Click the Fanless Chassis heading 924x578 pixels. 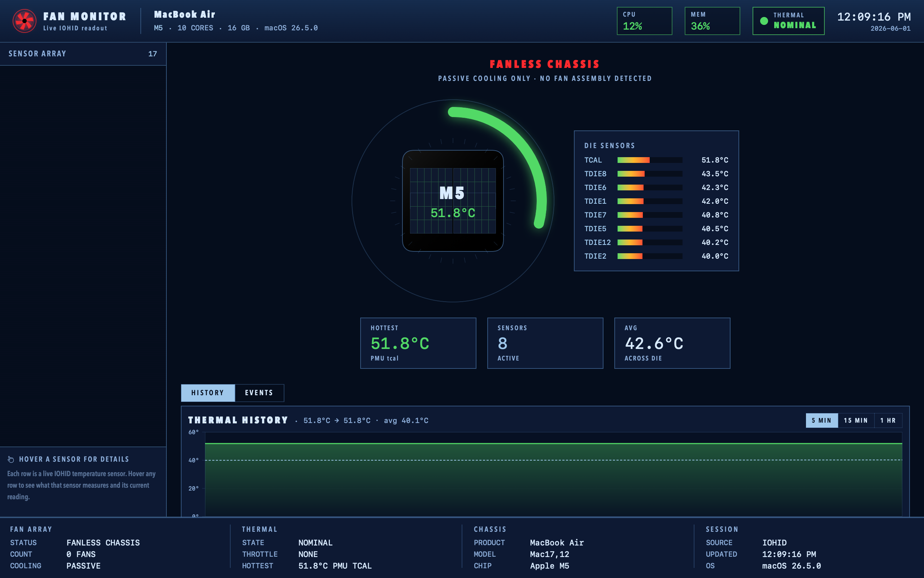point(545,64)
